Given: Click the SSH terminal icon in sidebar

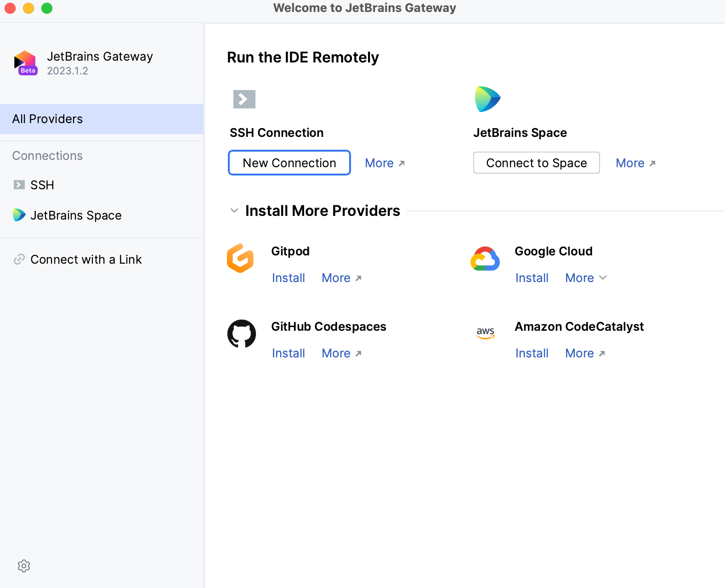Looking at the screenshot, I should point(19,185).
